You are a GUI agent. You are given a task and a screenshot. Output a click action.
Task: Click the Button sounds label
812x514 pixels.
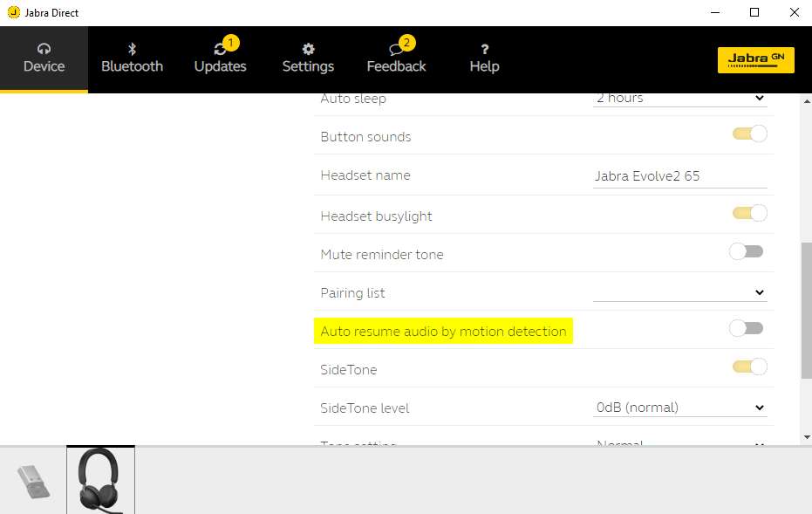pos(365,137)
